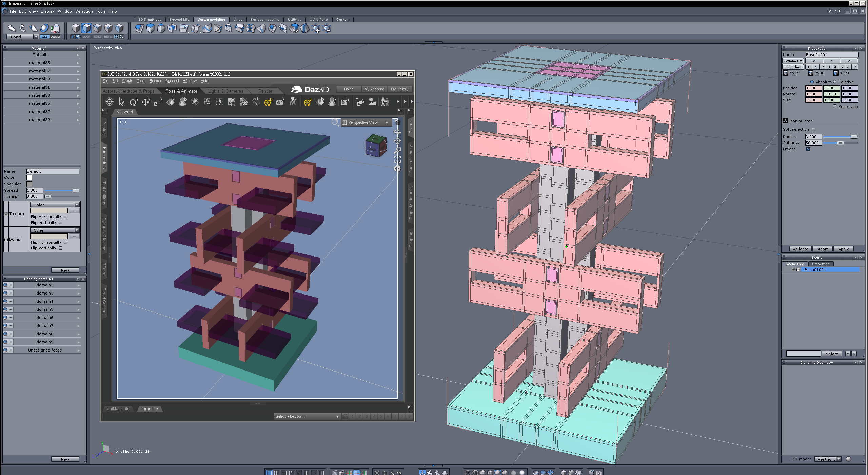Switch to the Surface modeling tab
This screenshot has height=475, width=868.
pyautogui.click(x=265, y=19)
